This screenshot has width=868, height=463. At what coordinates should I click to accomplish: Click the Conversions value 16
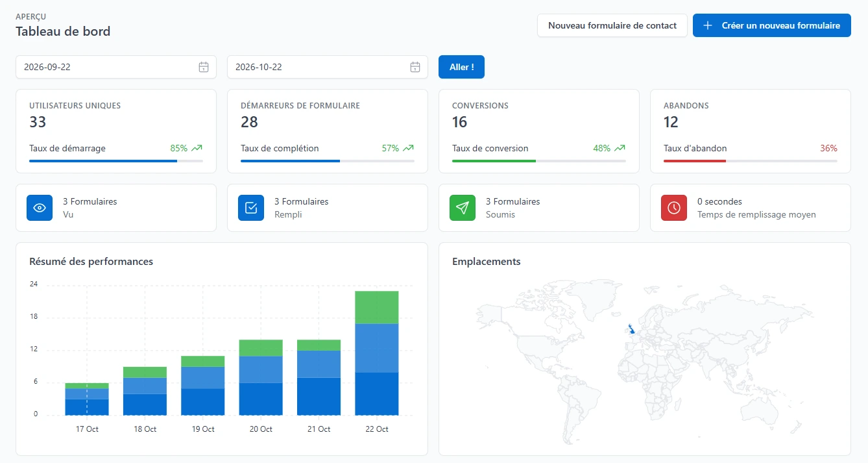pos(459,122)
